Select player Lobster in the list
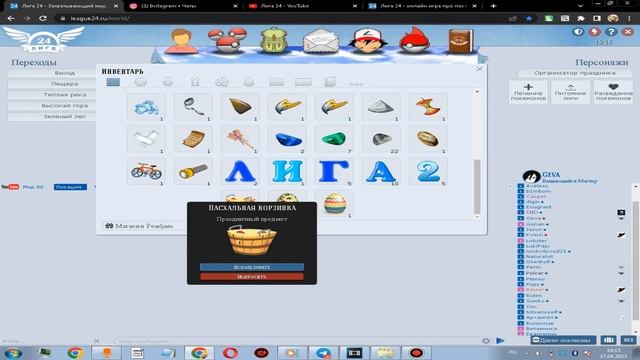Viewport: 640px width, 360px height. [536, 241]
